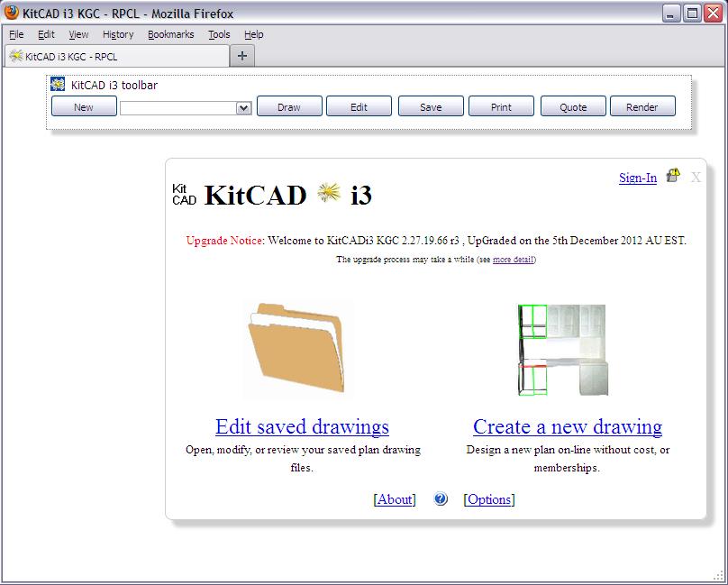Click the small KitCAD text logo
The height and width of the screenshot is (585, 728).
click(185, 194)
